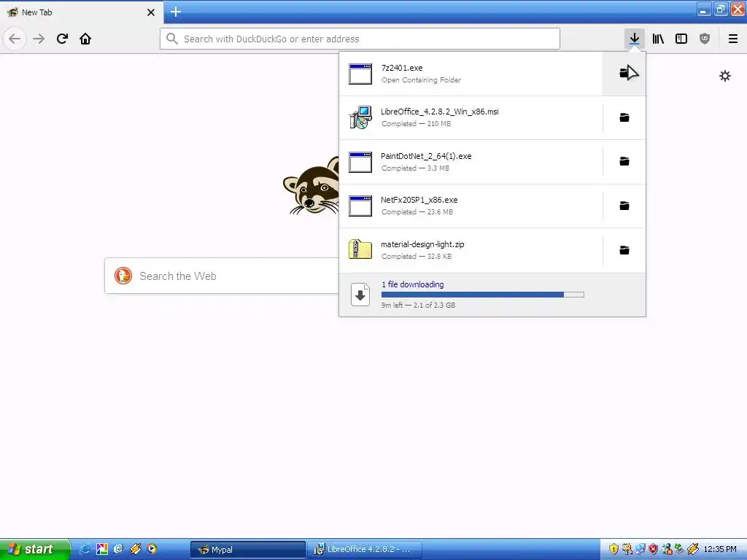Click the LibreOffice installer file icon
The width and height of the screenshot is (747, 560).
click(360, 117)
